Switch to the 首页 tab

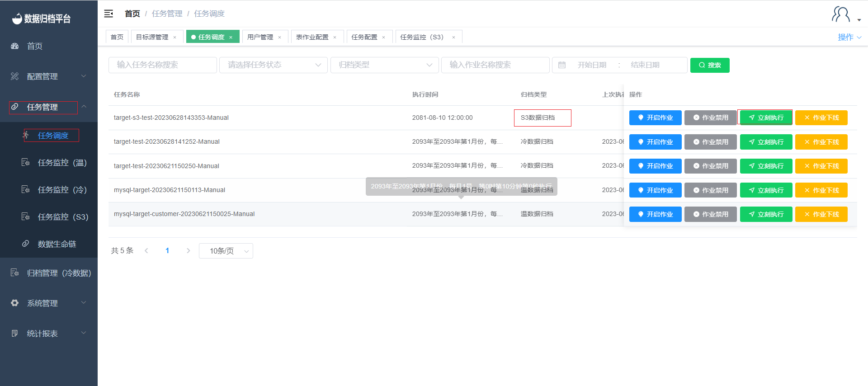click(x=117, y=37)
